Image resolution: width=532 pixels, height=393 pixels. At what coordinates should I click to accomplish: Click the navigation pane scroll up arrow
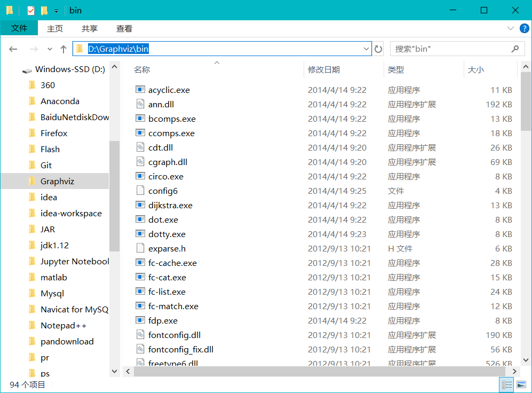click(115, 67)
